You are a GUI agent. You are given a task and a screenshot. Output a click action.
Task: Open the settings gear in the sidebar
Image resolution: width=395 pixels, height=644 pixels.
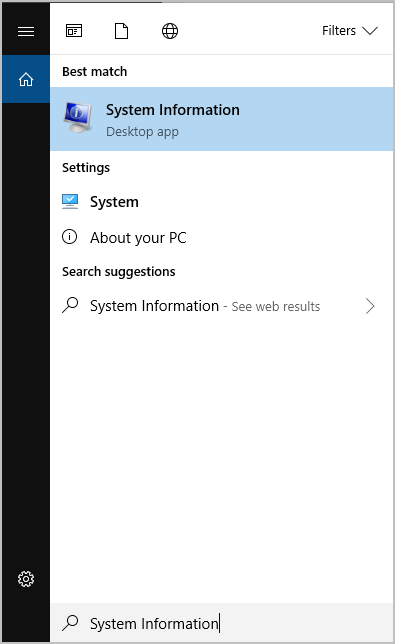pyautogui.click(x=26, y=579)
